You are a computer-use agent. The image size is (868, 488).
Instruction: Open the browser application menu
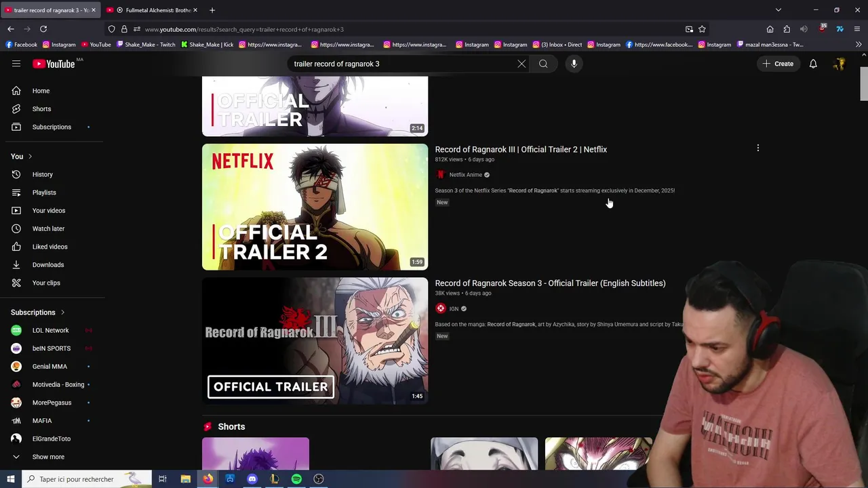858,29
